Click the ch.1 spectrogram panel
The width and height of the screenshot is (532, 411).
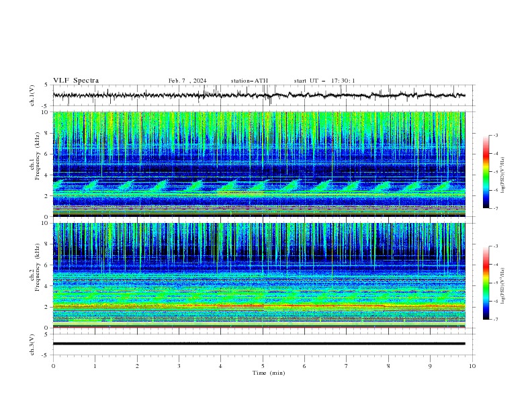point(259,164)
